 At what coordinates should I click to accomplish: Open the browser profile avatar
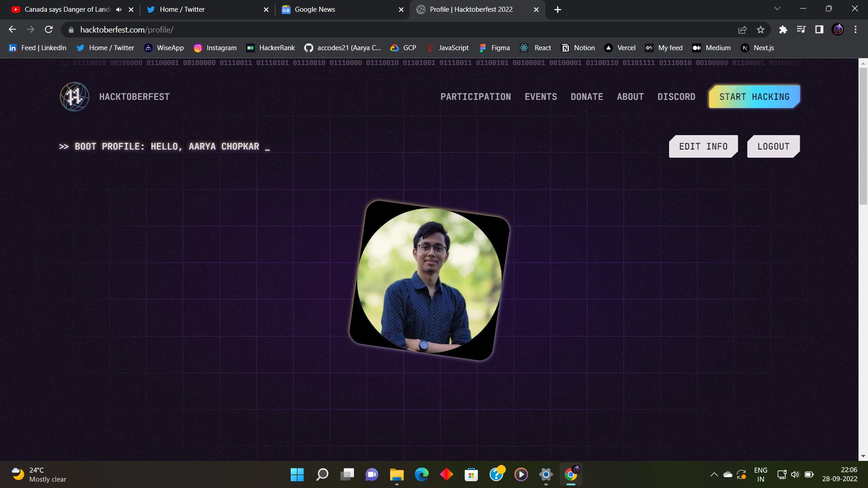coord(838,29)
